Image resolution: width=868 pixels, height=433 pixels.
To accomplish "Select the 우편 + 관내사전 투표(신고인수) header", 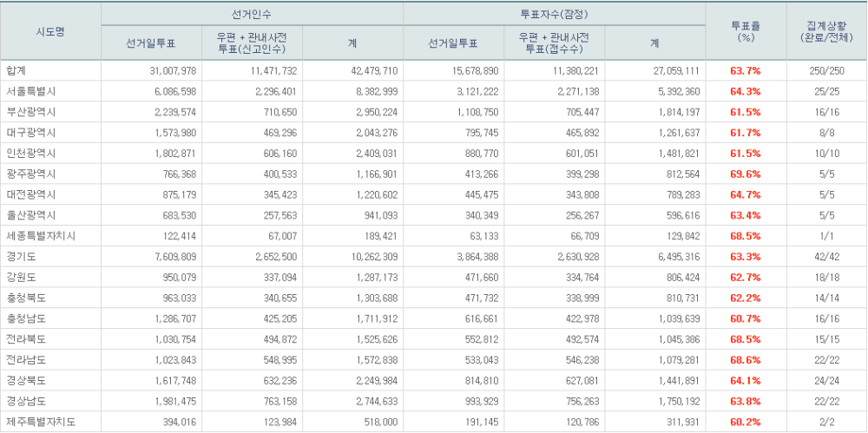I will (x=252, y=43).
